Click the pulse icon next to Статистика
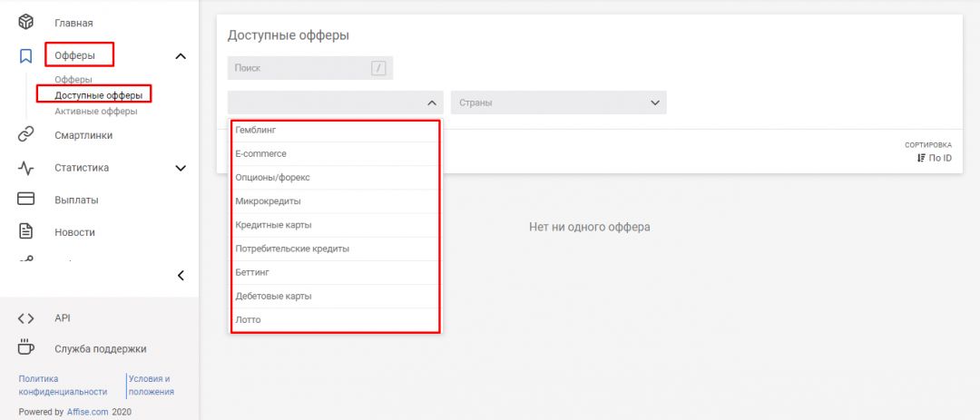The image size is (980, 420). point(26,168)
